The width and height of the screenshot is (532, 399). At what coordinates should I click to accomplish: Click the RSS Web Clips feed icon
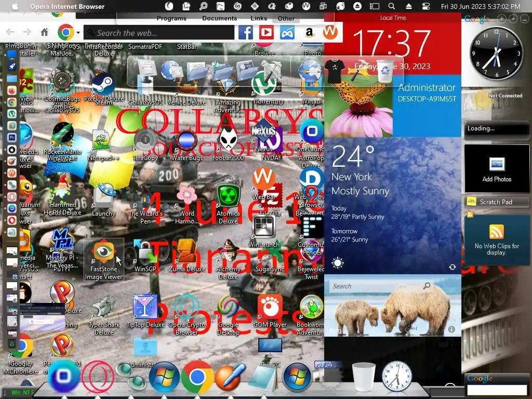pyautogui.click(x=496, y=232)
